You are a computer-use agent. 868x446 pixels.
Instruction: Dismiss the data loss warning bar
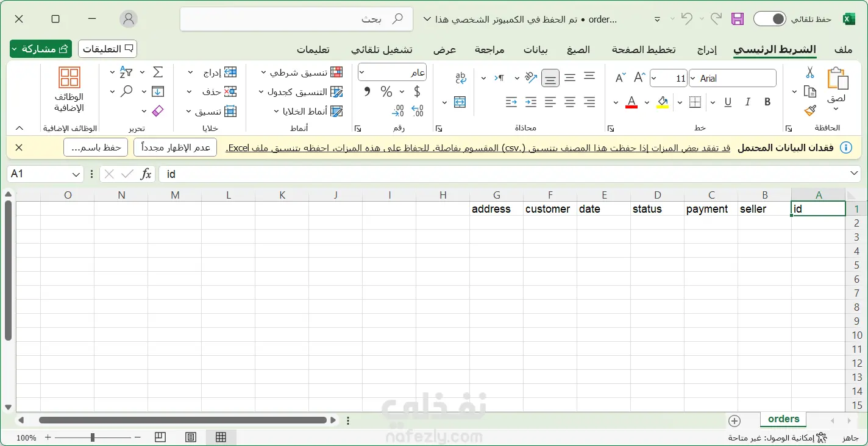coord(19,147)
